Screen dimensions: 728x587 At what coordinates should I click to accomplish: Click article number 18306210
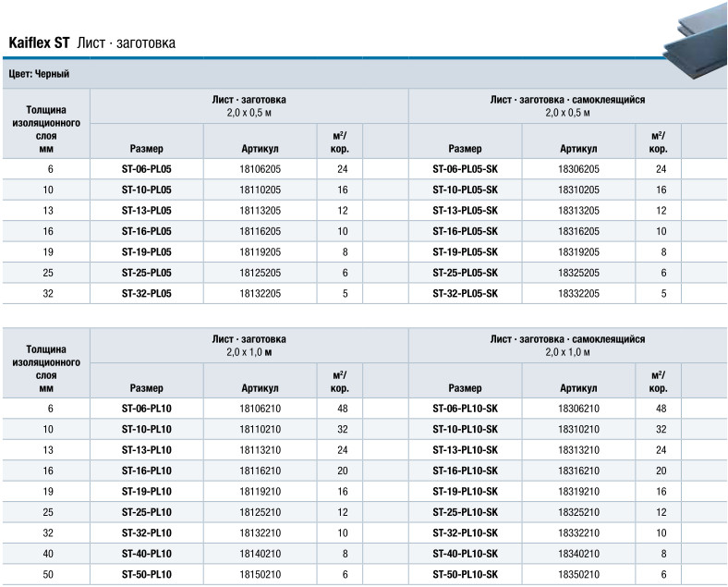pos(578,409)
